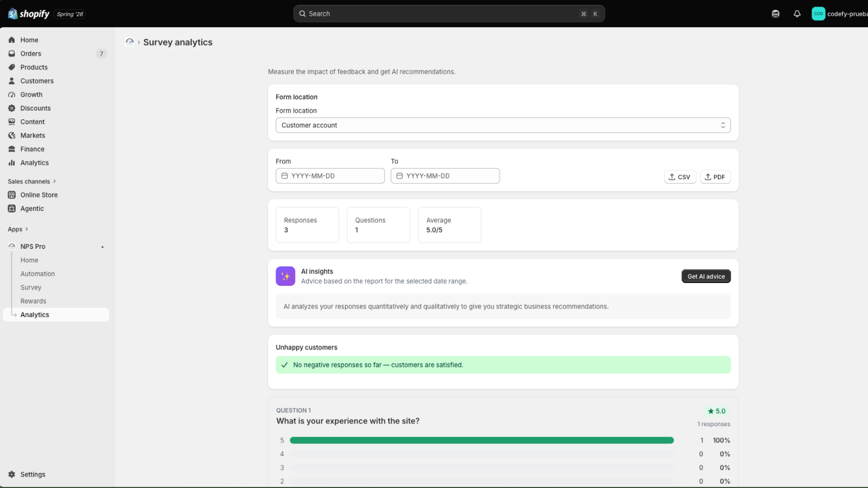
Task: Expand the Apps section
Action: (x=18, y=229)
